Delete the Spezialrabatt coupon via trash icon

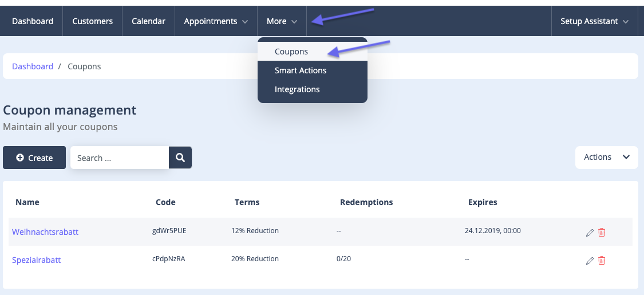coord(602,260)
